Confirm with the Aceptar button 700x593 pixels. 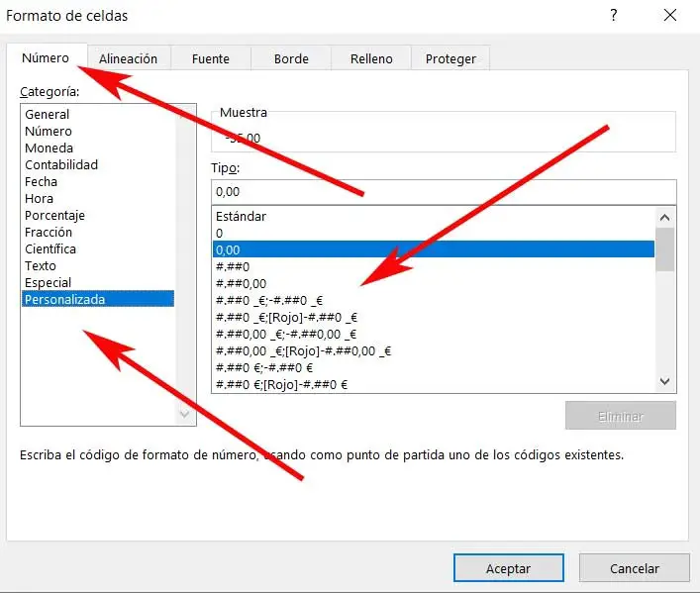508,568
